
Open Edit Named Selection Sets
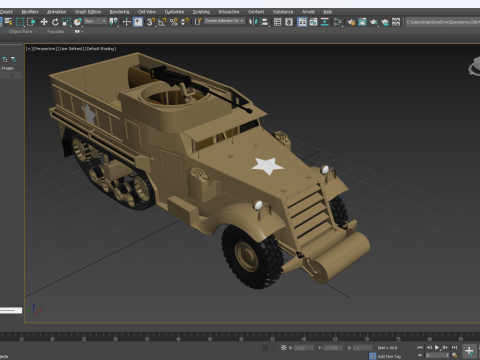click(198, 22)
